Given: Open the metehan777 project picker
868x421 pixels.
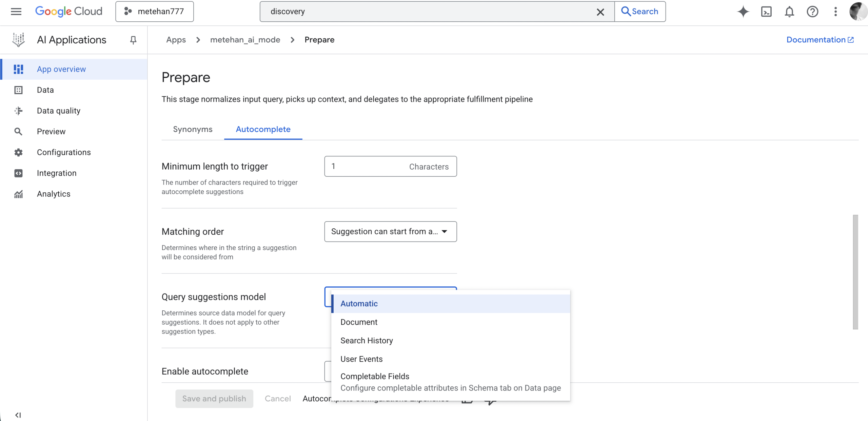Looking at the screenshot, I should tap(155, 12).
